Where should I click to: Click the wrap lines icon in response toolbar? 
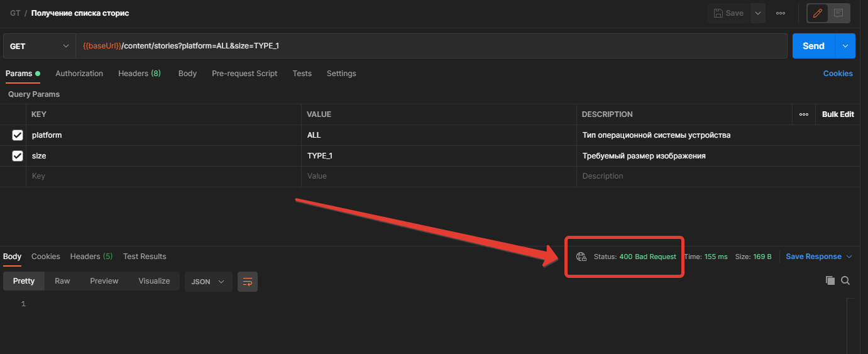click(248, 282)
